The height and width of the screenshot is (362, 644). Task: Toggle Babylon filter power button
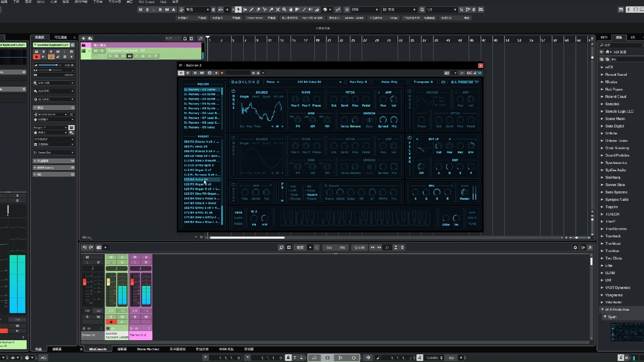(410, 138)
